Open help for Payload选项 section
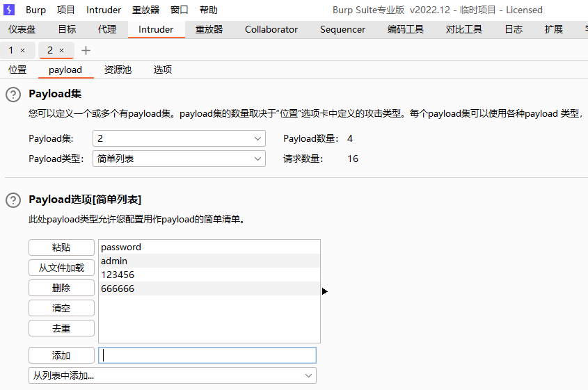The image size is (588, 390). pos(13,200)
